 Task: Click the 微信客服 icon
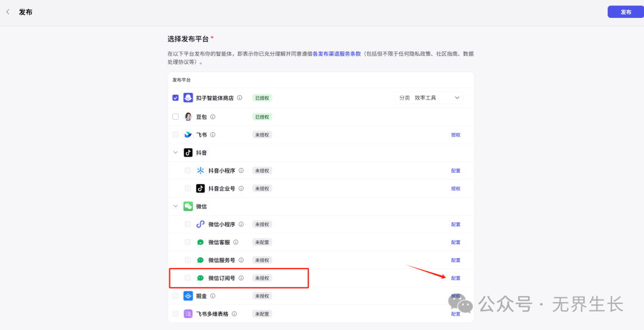pyautogui.click(x=200, y=242)
